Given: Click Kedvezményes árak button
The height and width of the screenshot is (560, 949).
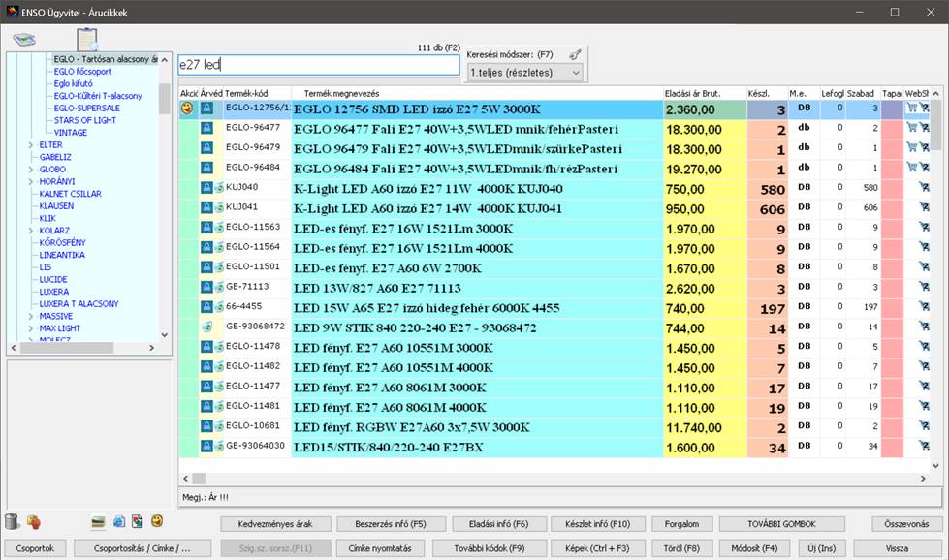Looking at the screenshot, I should (x=275, y=524).
